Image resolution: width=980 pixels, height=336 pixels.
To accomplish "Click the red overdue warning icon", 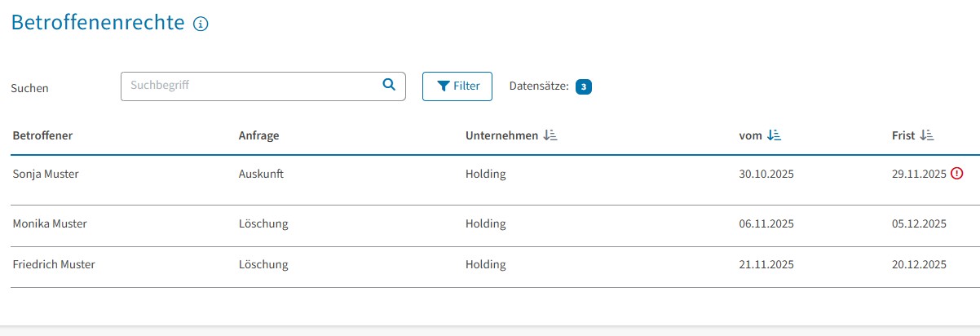I will click(x=957, y=174).
